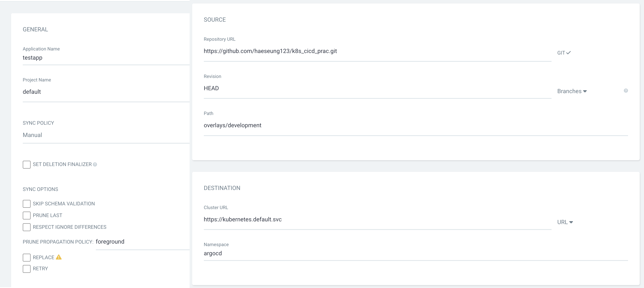
Task: Enable Skip Schema Validation checkbox
Action: click(26, 204)
